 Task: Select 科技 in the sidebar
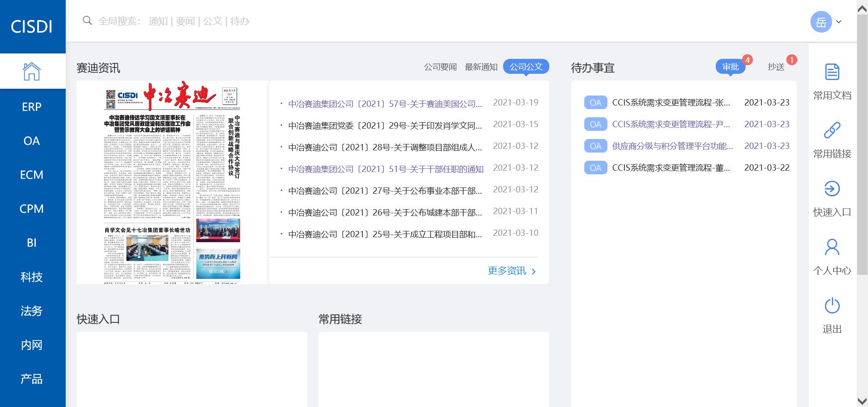pos(32,277)
